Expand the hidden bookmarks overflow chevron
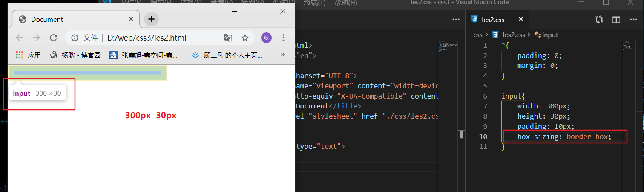The width and height of the screenshot is (644, 192). point(283,55)
